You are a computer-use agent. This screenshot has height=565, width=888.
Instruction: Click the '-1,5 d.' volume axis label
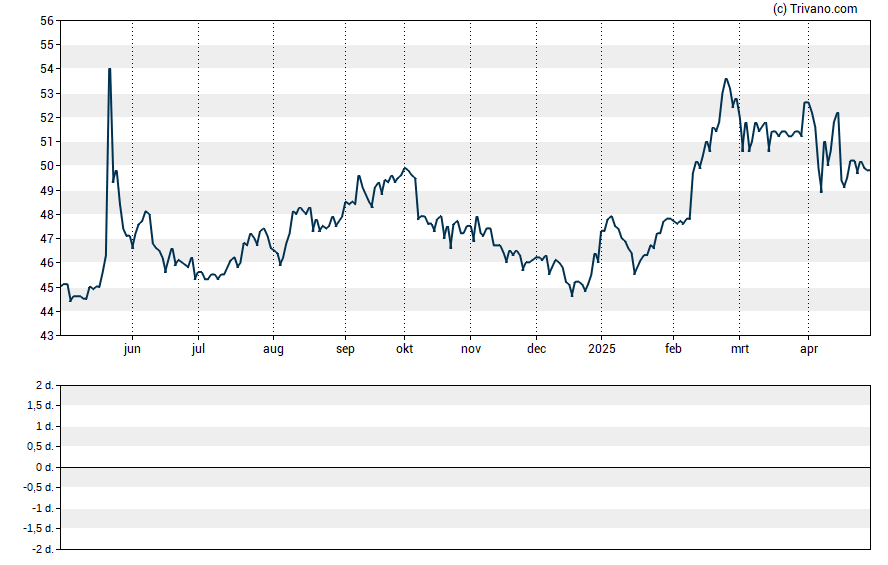pos(38,528)
